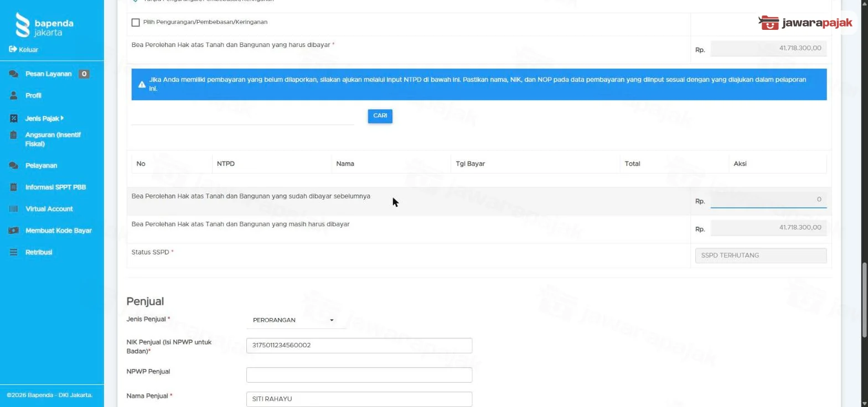Click the Keluar logout icon

point(13,50)
